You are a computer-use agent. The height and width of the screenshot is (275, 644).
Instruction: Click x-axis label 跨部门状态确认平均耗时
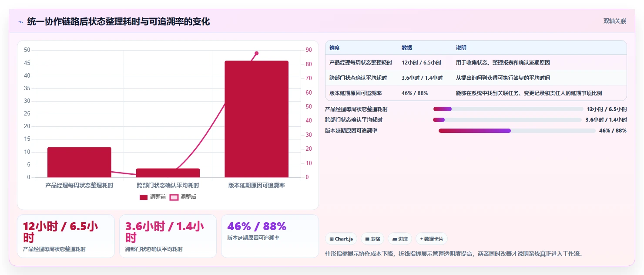click(x=168, y=185)
